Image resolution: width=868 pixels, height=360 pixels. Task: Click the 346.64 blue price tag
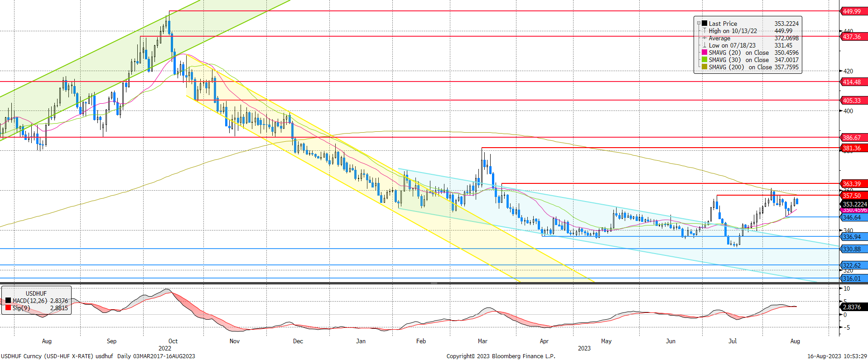tap(854, 218)
